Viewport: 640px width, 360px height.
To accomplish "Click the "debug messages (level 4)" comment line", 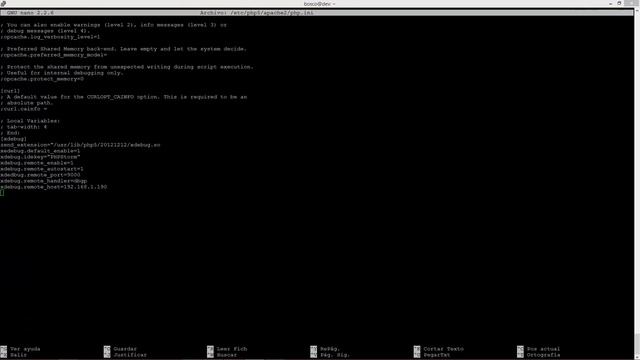I will point(45,31).
